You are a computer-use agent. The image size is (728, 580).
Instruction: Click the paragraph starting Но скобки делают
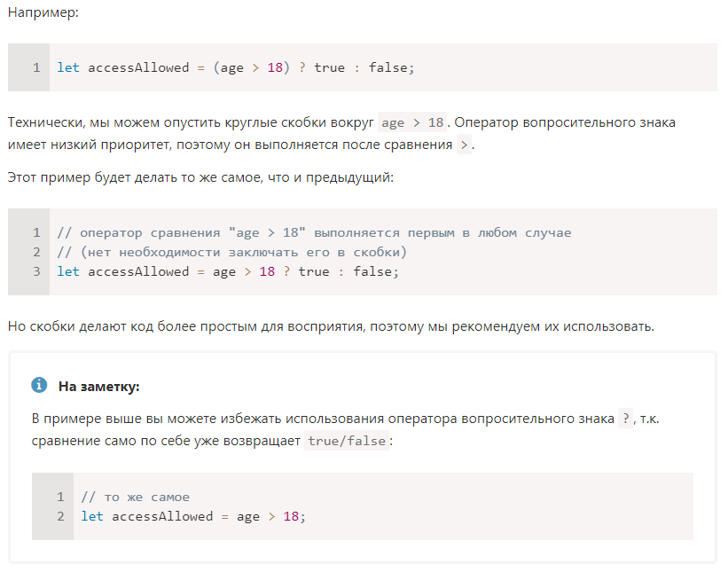[x=331, y=326]
